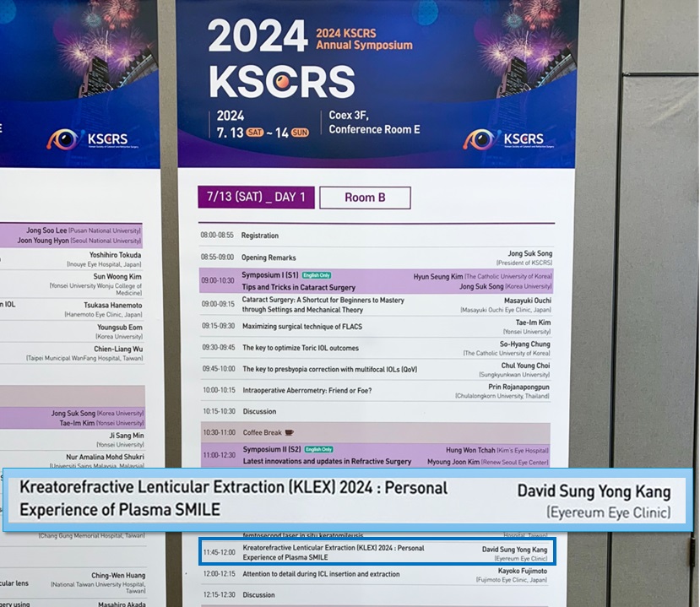Screen dimensions: 700x607
Task: Click the Toric IOL outcomes session row
Action: tap(300, 348)
